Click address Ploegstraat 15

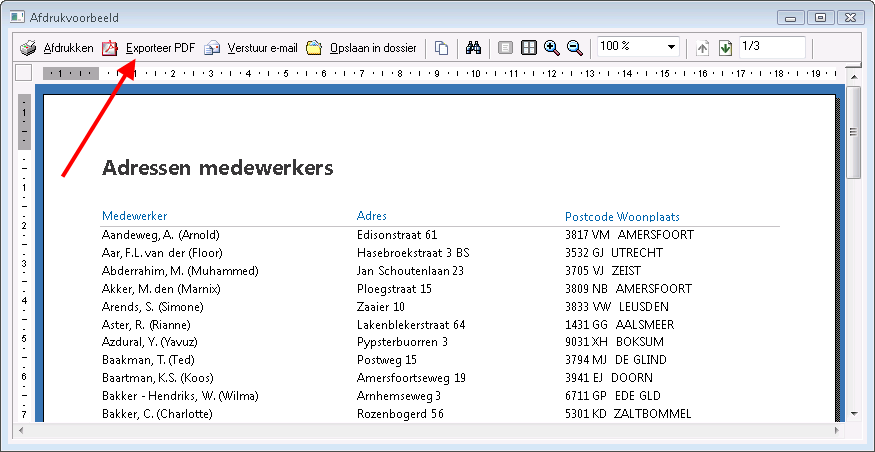point(394,289)
